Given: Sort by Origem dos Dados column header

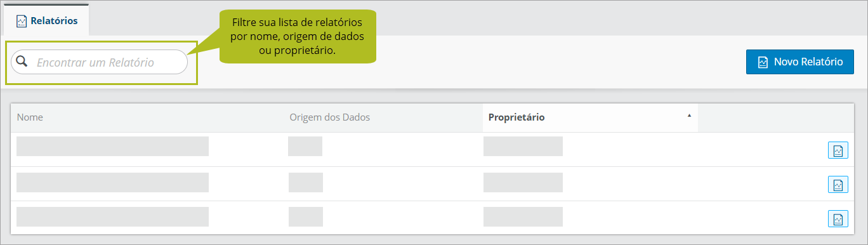Looking at the screenshot, I should pos(330,117).
